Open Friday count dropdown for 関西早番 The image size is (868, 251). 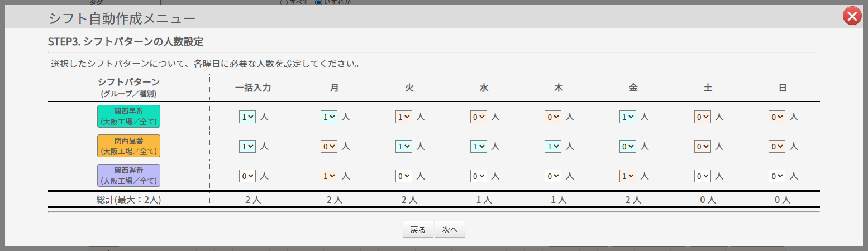tap(628, 117)
